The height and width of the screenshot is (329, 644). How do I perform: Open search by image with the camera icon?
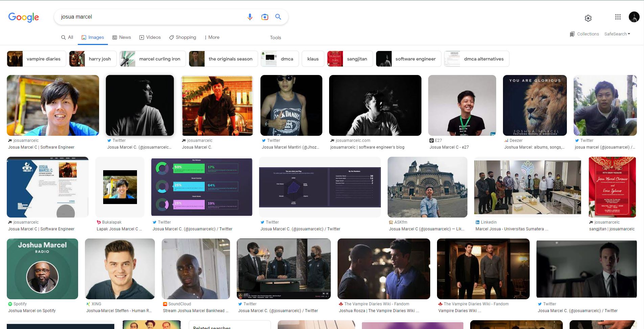click(265, 17)
